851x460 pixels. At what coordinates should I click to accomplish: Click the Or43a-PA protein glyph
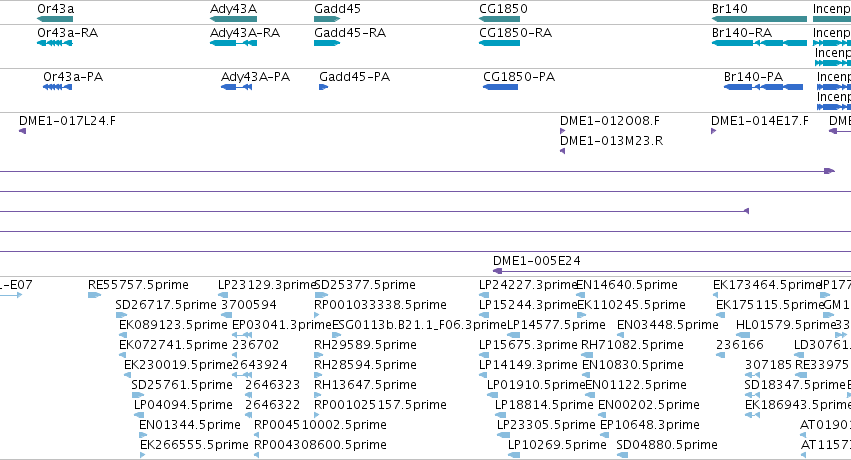[x=58, y=87]
